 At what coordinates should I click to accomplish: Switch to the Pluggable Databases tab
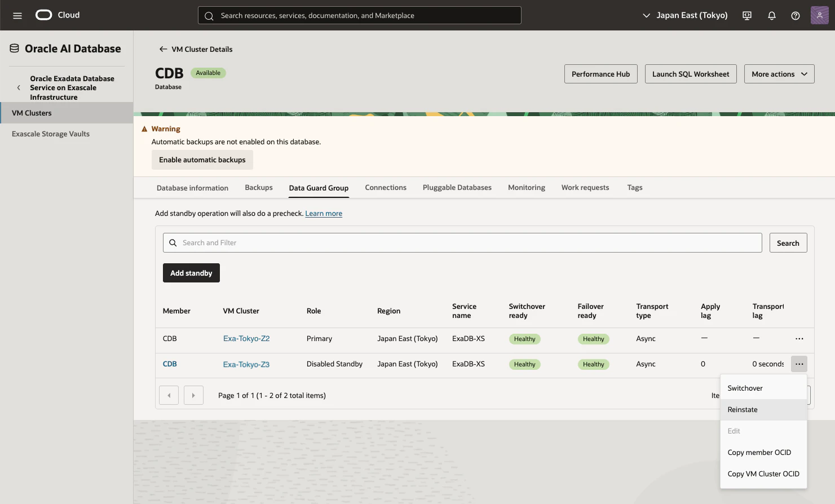click(457, 188)
